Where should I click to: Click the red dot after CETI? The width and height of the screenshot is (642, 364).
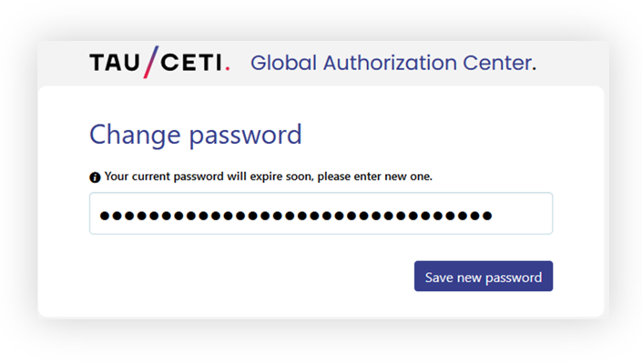coord(228,69)
